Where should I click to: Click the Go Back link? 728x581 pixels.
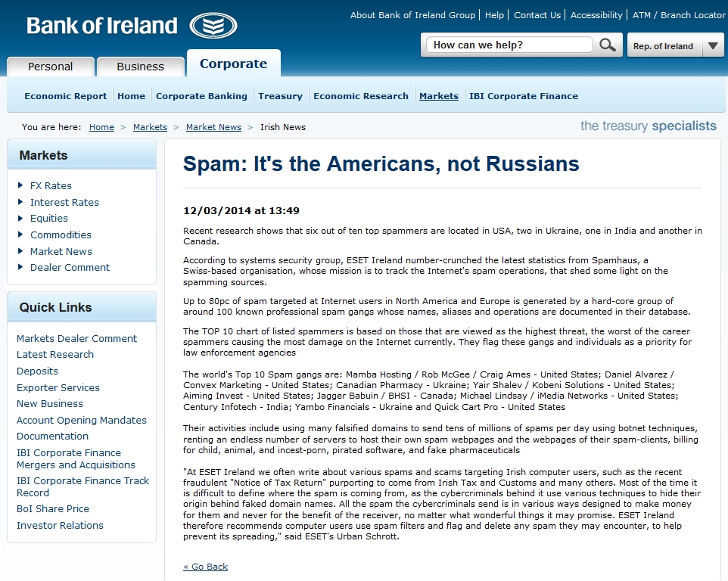pos(205,567)
